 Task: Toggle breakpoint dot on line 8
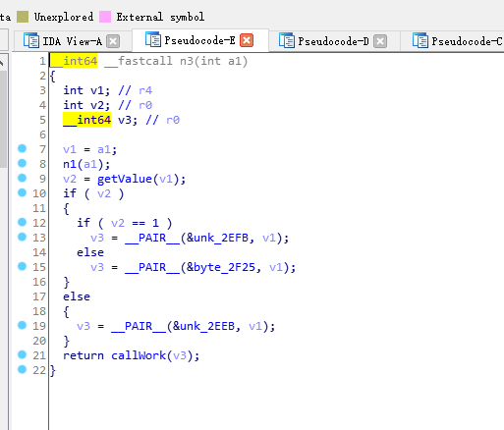coord(22,163)
